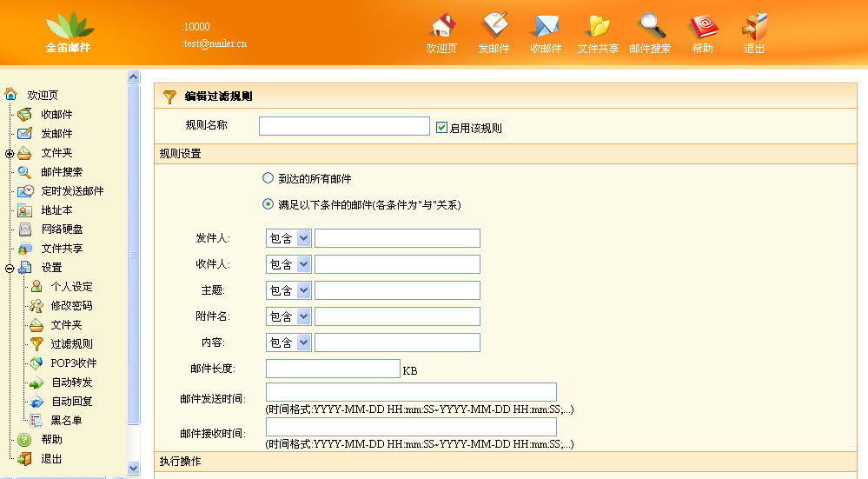868x479 pixels.
Task: Click the 文件共享 folder icon in header
Action: pyautogui.click(x=598, y=26)
